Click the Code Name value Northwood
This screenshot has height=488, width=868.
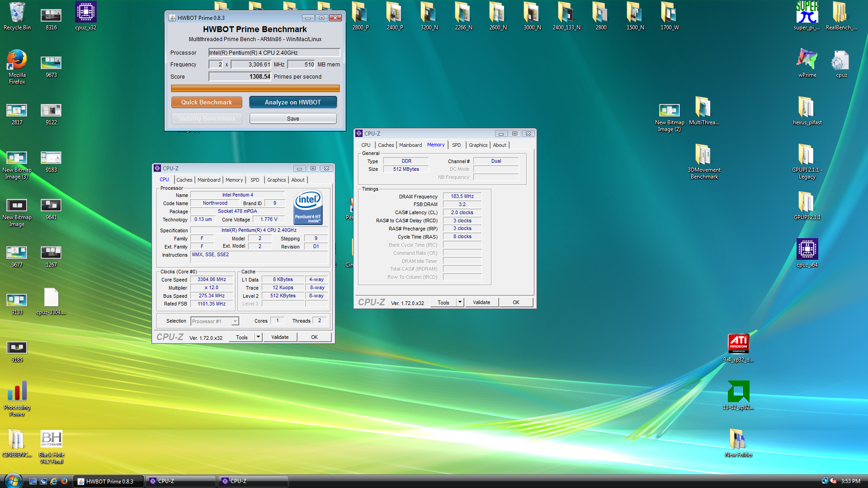(x=215, y=203)
